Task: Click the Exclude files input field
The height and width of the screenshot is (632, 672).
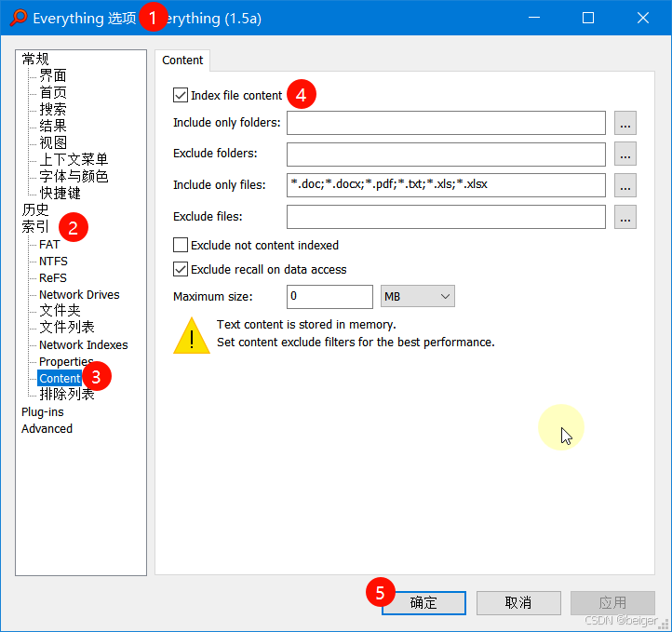Action: (x=446, y=217)
